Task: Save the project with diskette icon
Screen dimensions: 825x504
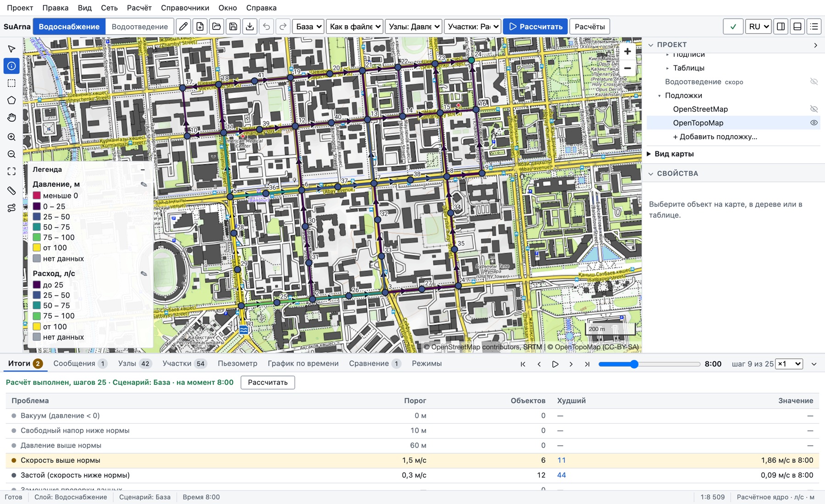Action: (233, 27)
